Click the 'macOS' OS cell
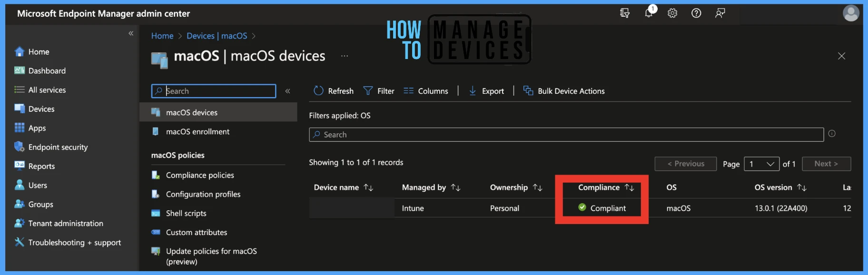This screenshot has width=868, height=275. coord(678,208)
